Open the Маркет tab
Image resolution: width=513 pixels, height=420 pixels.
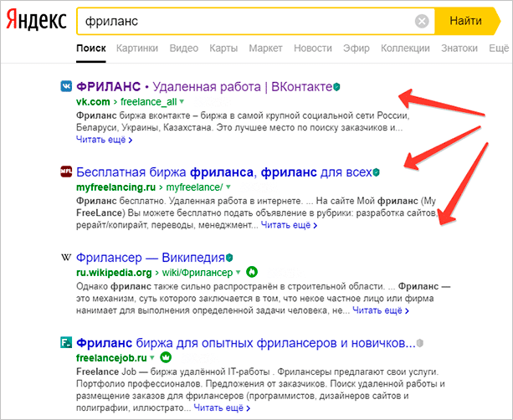tap(265, 48)
